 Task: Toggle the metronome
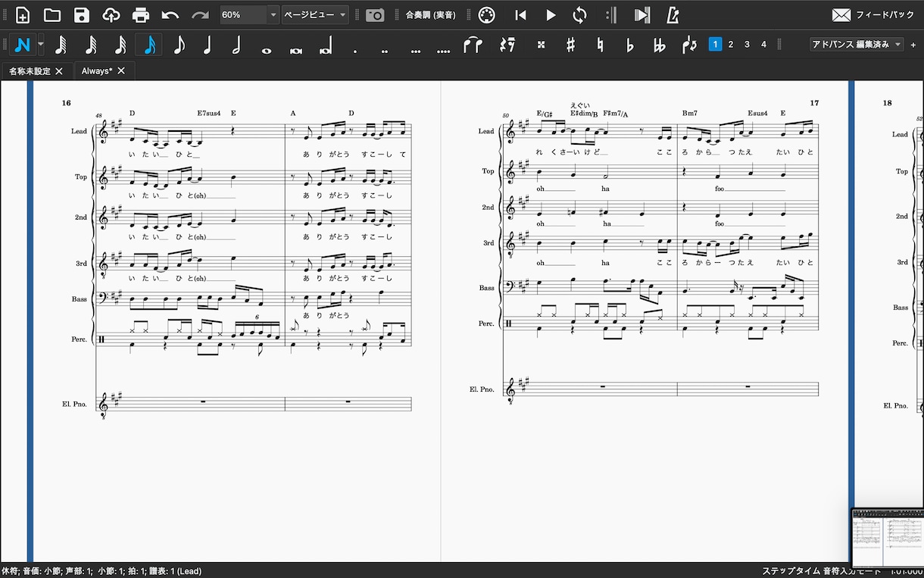(673, 14)
